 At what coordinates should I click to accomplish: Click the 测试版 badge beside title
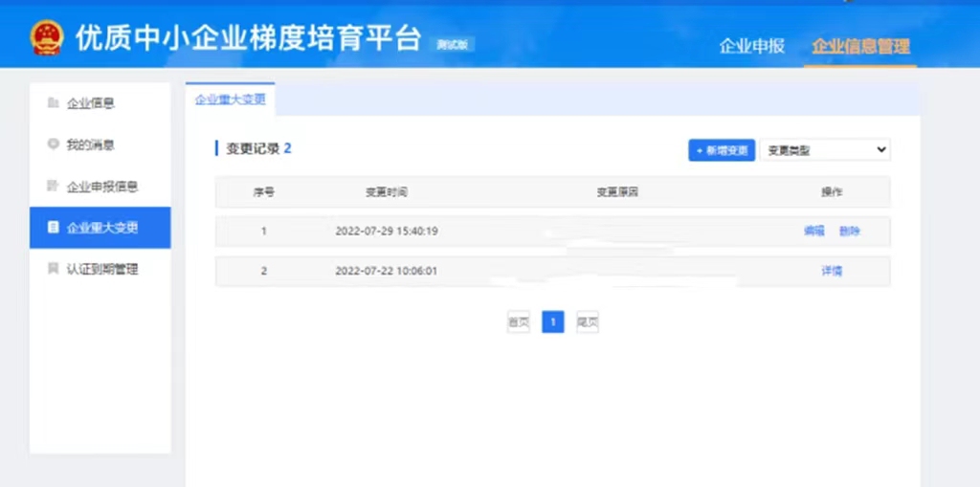coord(454,44)
